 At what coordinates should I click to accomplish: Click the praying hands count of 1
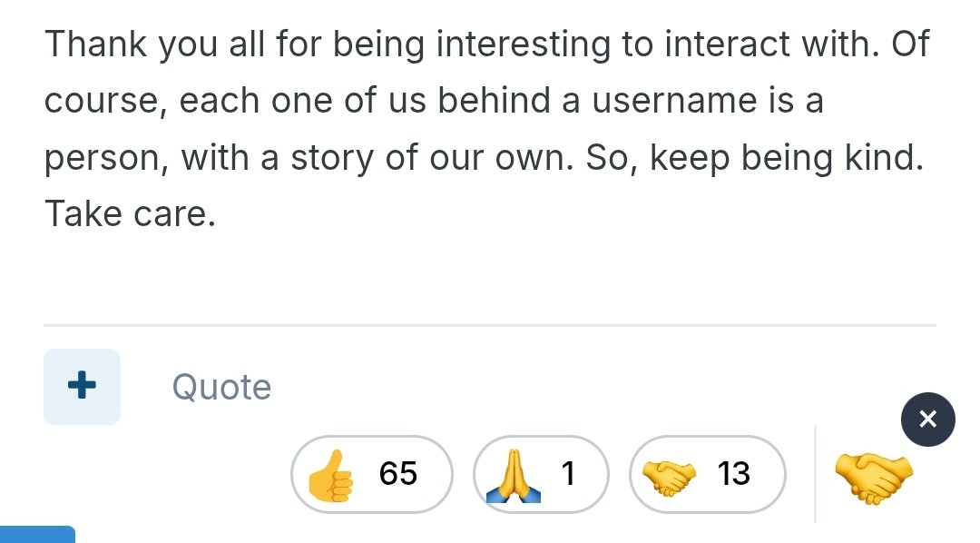tap(569, 474)
